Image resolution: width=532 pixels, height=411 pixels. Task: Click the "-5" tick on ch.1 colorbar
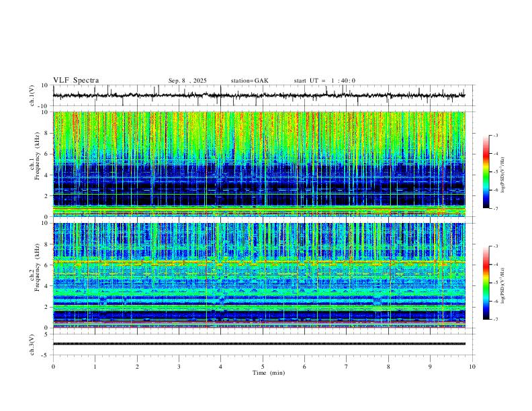pyautogui.click(x=495, y=172)
